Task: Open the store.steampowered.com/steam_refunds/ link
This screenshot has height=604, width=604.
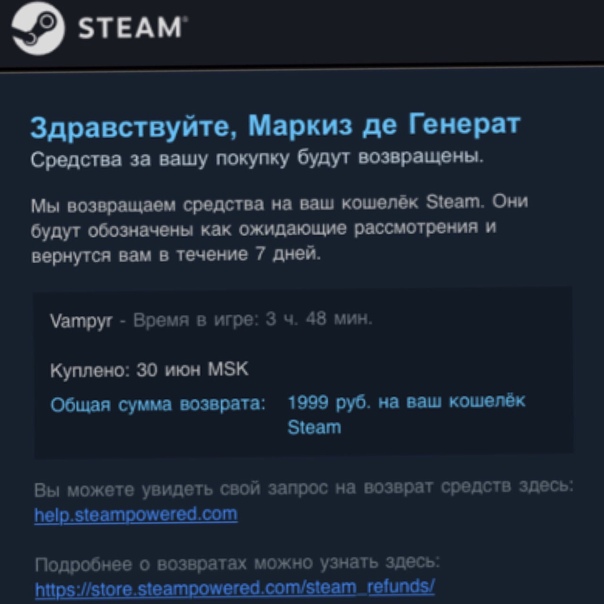Action: pyautogui.click(x=235, y=588)
